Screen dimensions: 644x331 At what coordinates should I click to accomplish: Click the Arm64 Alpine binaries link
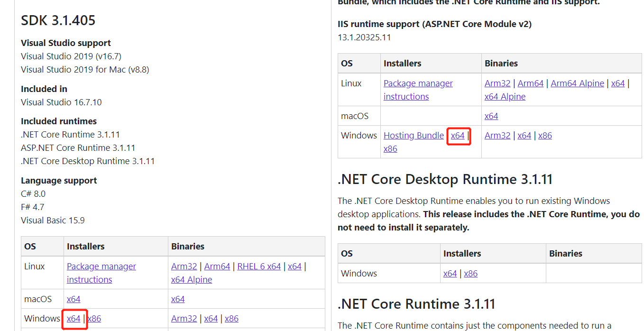pos(577,83)
